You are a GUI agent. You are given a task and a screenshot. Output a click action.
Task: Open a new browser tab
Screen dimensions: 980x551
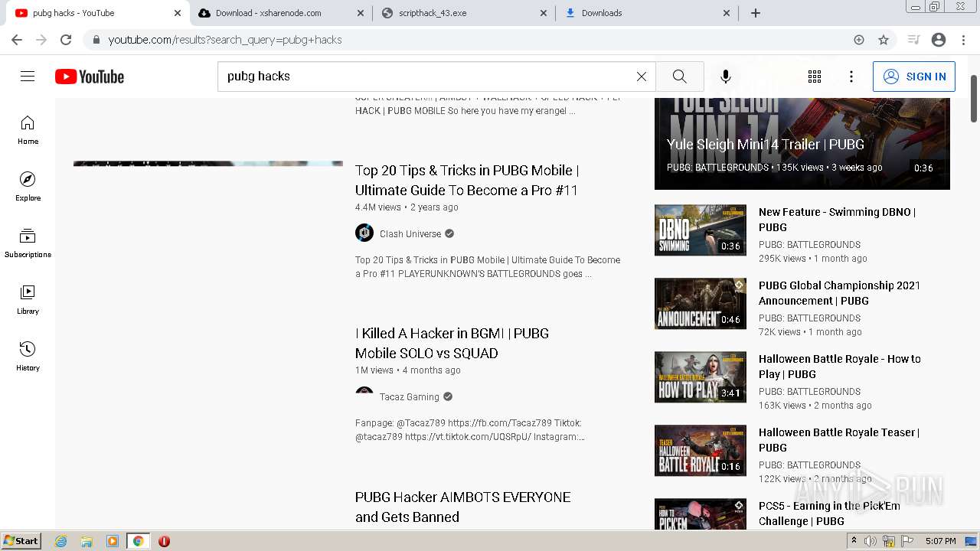(756, 13)
